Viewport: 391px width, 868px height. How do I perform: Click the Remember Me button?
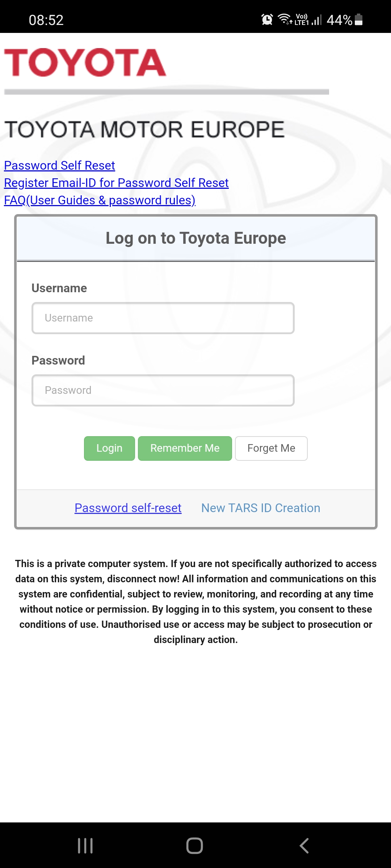[185, 448]
